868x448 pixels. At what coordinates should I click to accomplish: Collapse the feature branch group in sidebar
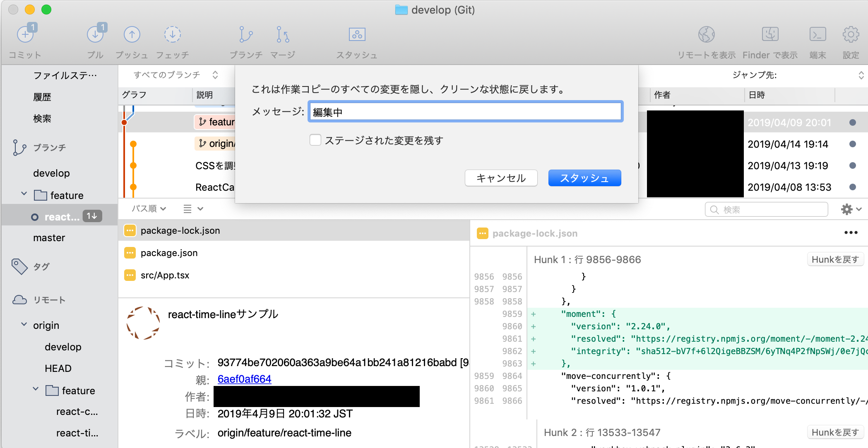point(24,193)
